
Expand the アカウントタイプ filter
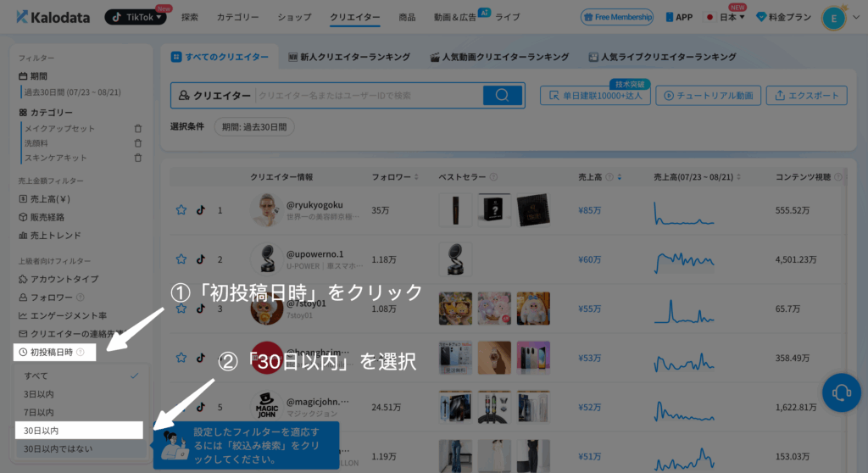click(58, 279)
